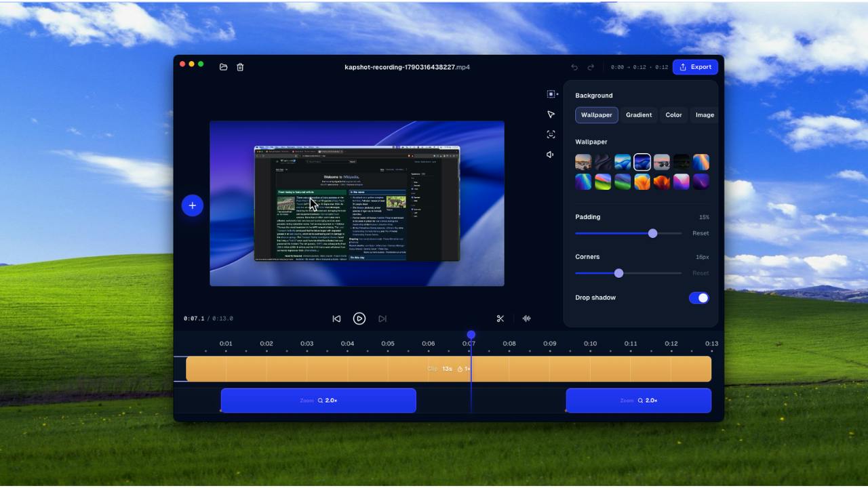
Task: Reset the Padding value
Action: pyautogui.click(x=701, y=233)
